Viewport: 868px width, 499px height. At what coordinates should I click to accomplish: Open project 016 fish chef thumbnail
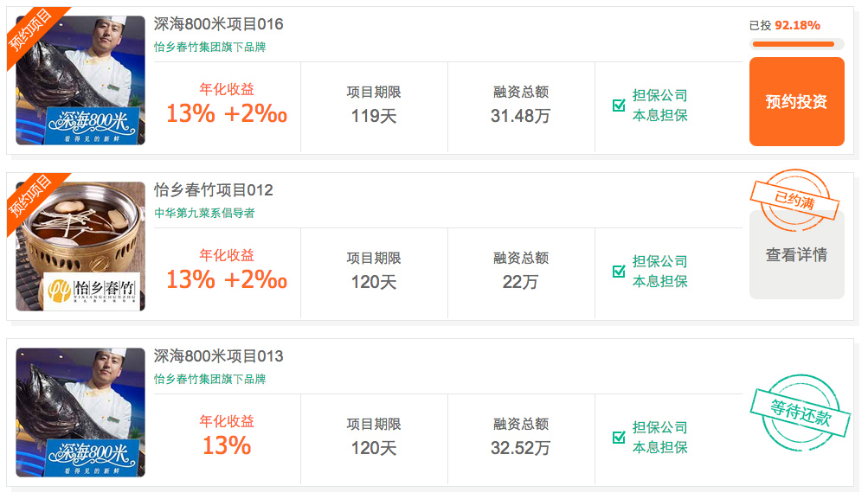coord(80,80)
